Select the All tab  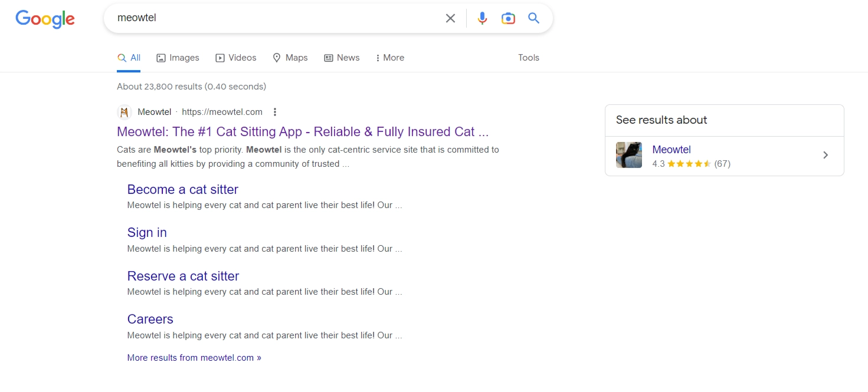click(129, 58)
